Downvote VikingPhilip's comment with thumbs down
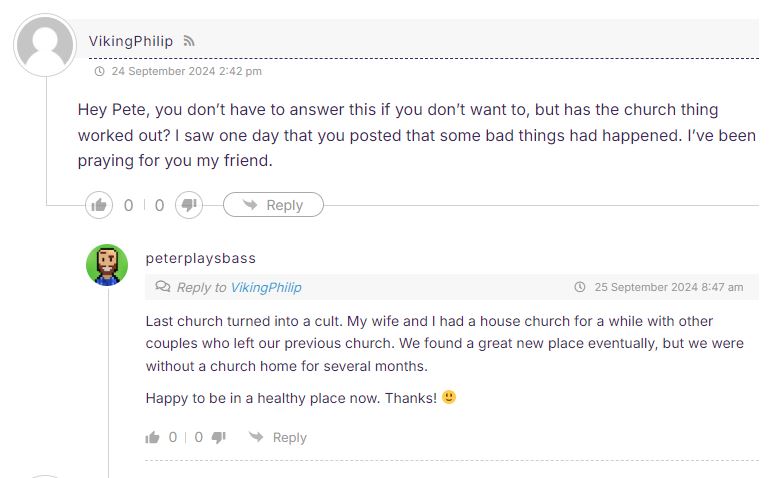This screenshot has height=478, width=781. (x=189, y=205)
